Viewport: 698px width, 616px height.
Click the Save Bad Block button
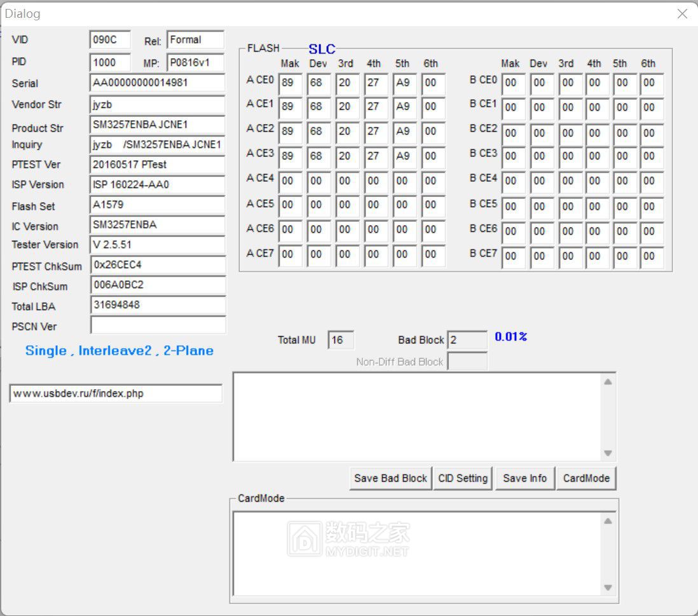390,478
